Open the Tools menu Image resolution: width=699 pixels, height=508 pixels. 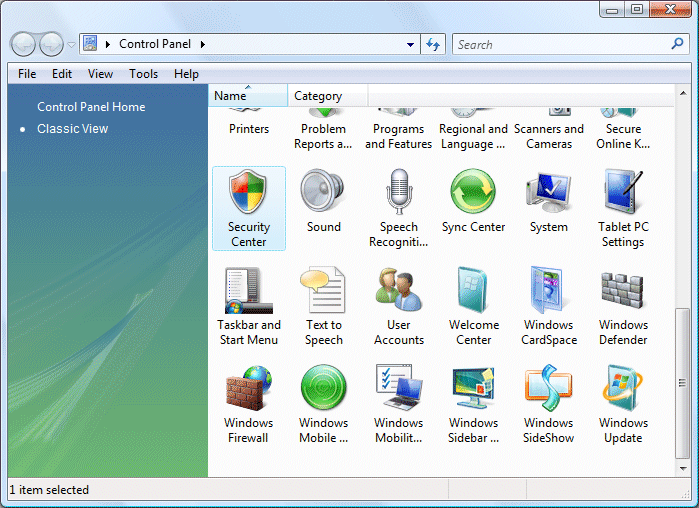tap(143, 74)
